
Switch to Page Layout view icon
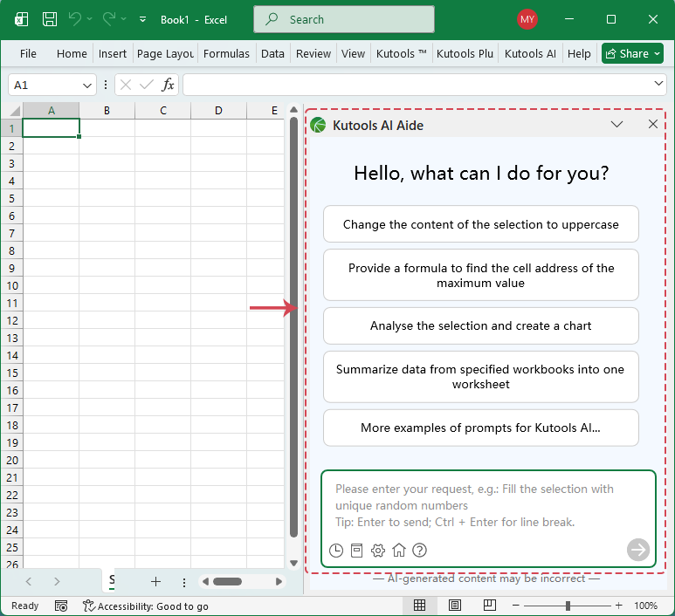click(x=455, y=606)
